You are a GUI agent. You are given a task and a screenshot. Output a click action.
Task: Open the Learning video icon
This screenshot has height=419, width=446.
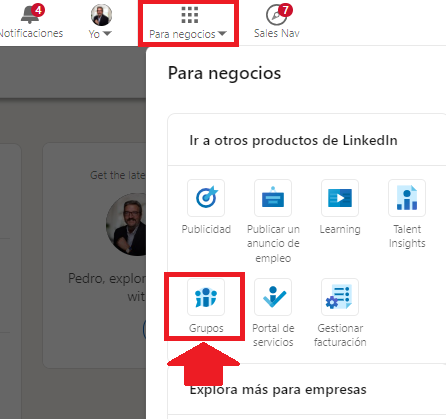click(x=340, y=198)
